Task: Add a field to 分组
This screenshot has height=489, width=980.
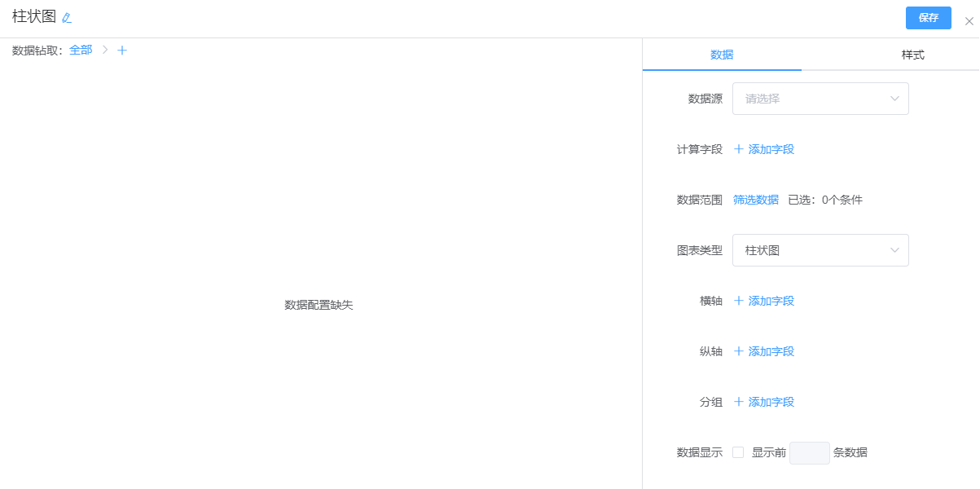Action: tap(764, 402)
